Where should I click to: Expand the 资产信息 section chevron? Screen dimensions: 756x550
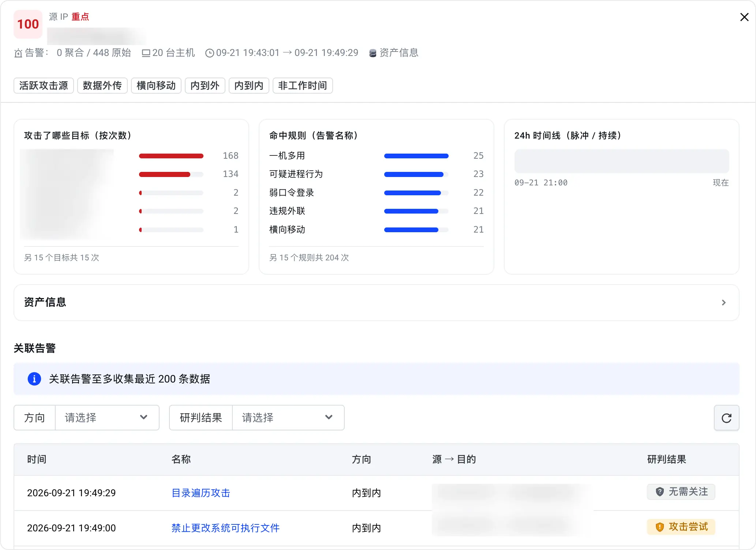click(723, 302)
